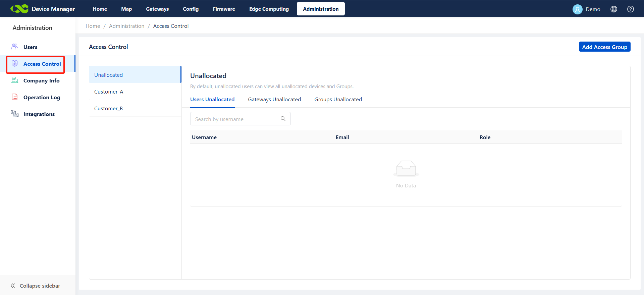The height and width of the screenshot is (295, 644).
Task: Select the Customer_B access group
Action: (108, 109)
